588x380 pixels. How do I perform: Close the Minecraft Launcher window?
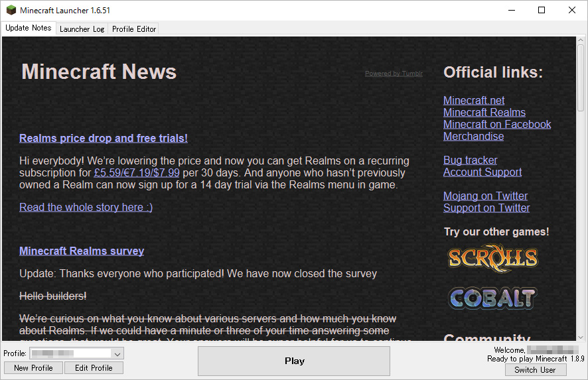click(x=572, y=10)
